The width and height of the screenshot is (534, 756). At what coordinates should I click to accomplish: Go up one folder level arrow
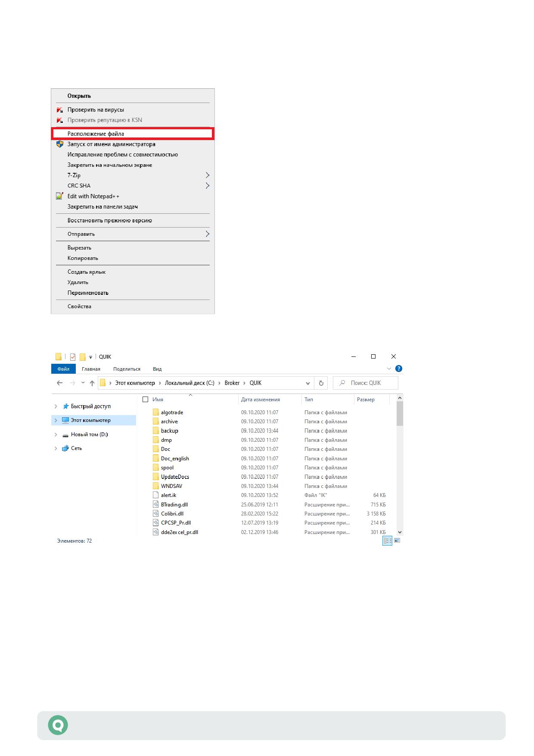[92, 383]
